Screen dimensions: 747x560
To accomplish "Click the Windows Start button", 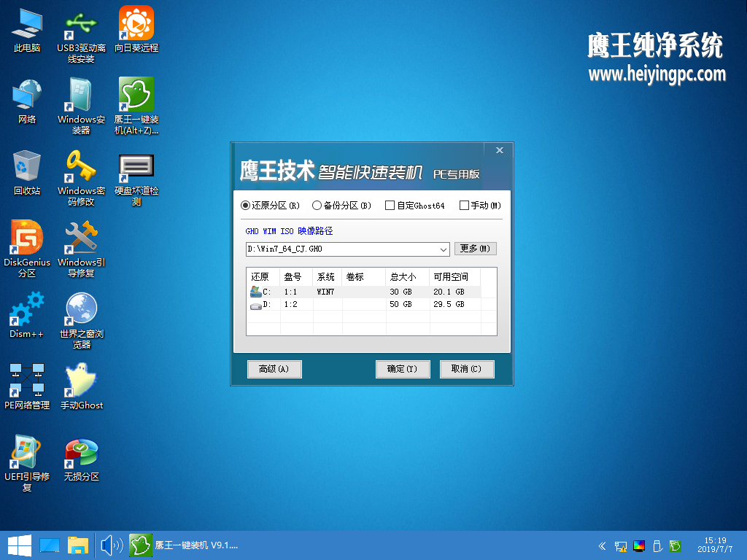I will 20,545.
